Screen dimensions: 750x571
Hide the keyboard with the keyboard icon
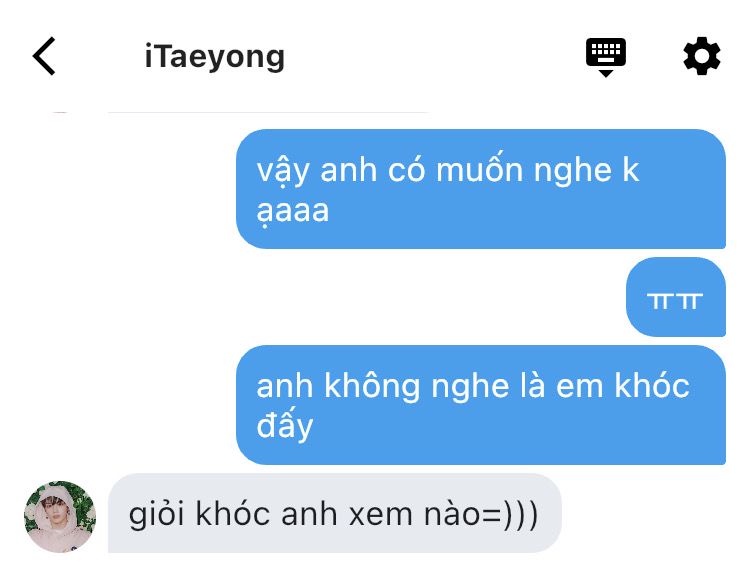606,57
